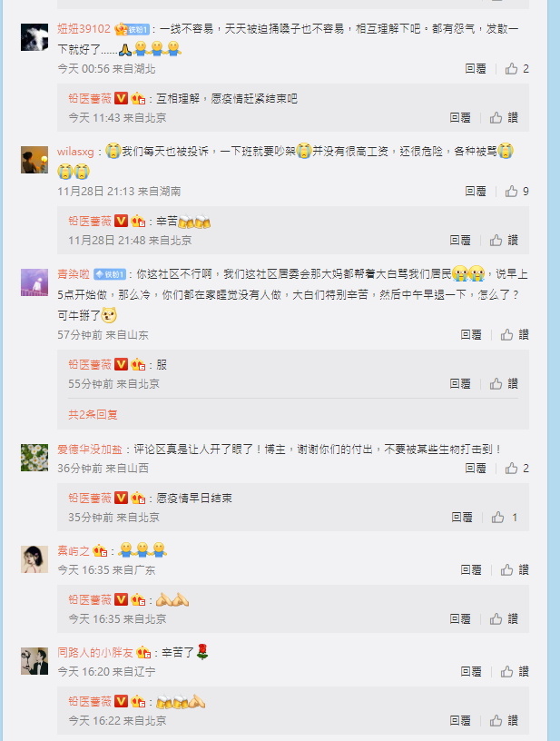Open 同路人的小胖友's profile link

click(95, 653)
